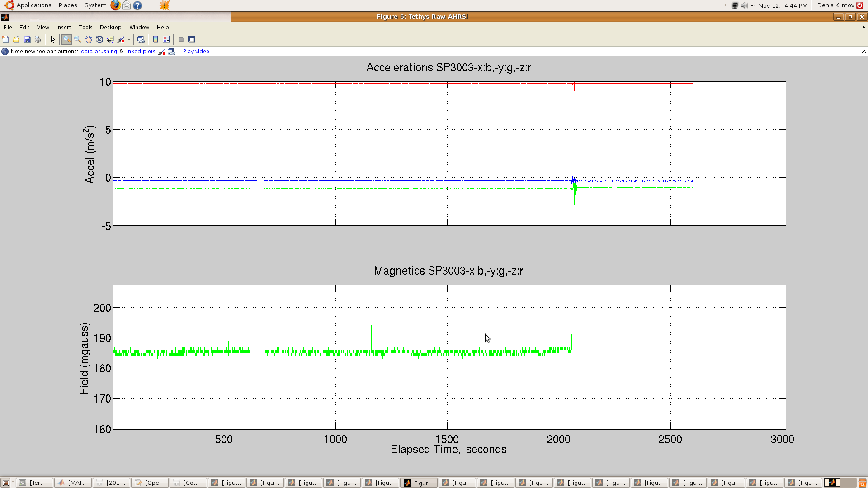Click the starburst launcher in top panel
Screen dimensions: 868x488
(165, 5)
